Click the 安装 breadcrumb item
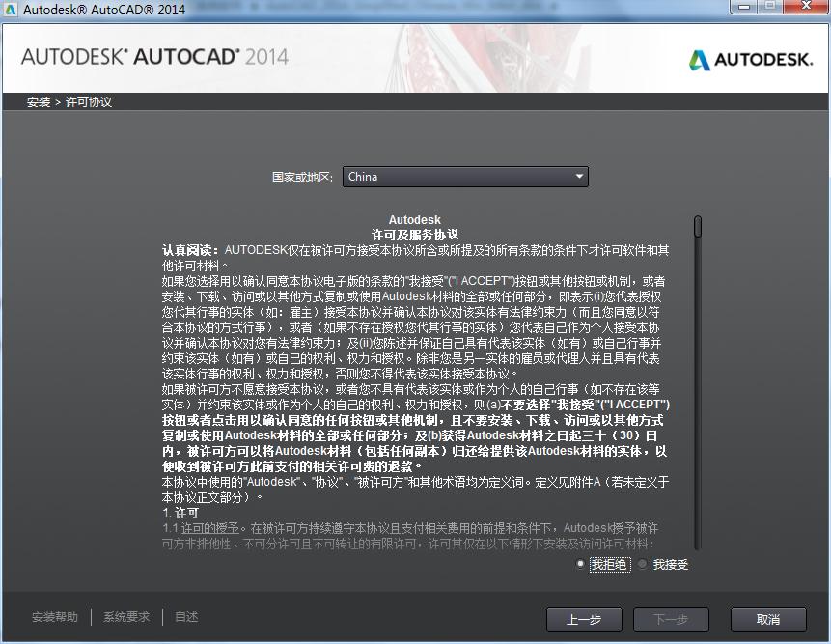The width and height of the screenshot is (831, 644). 38,99
